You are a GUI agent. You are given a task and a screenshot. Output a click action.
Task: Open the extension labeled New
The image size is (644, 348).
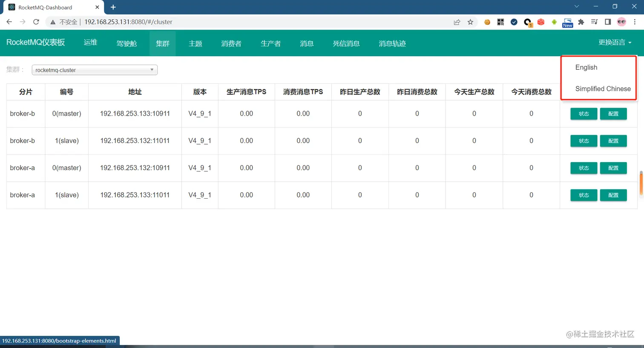click(x=568, y=23)
